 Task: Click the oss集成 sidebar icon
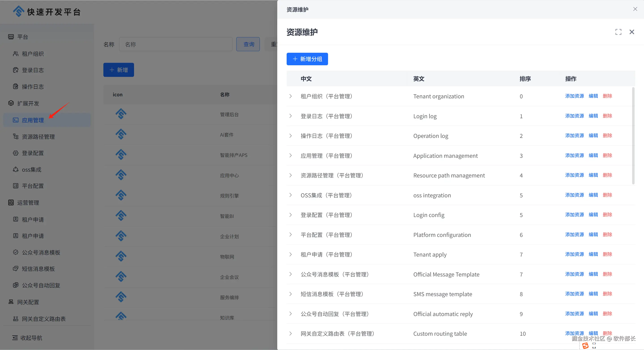coord(15,169)
